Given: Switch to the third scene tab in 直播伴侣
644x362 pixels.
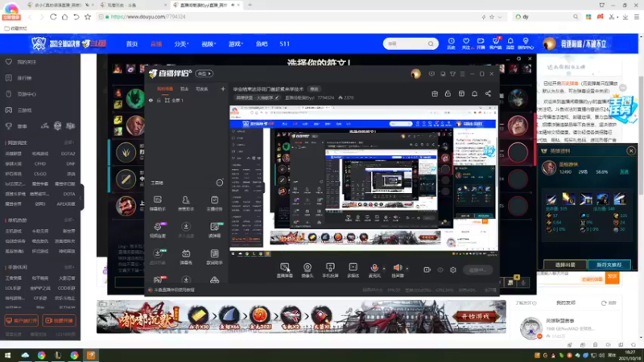Looking at the screenshot, I should click(202, 88).
